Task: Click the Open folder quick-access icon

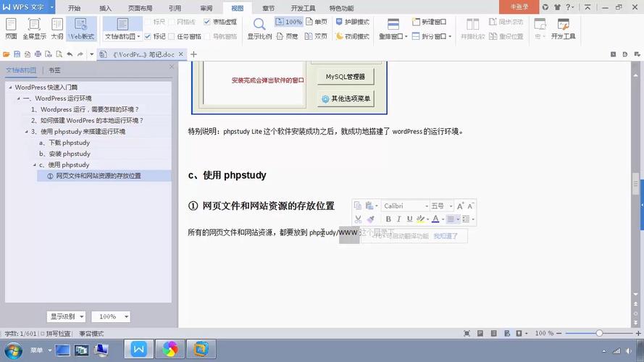Action: tap(7, 54)
